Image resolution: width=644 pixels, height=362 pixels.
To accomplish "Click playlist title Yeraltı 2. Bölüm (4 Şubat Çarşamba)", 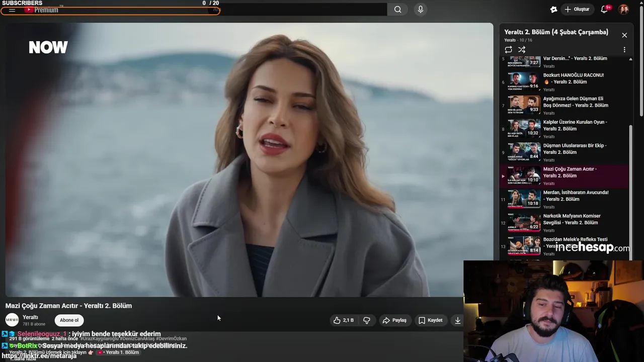I will point(556,32).
